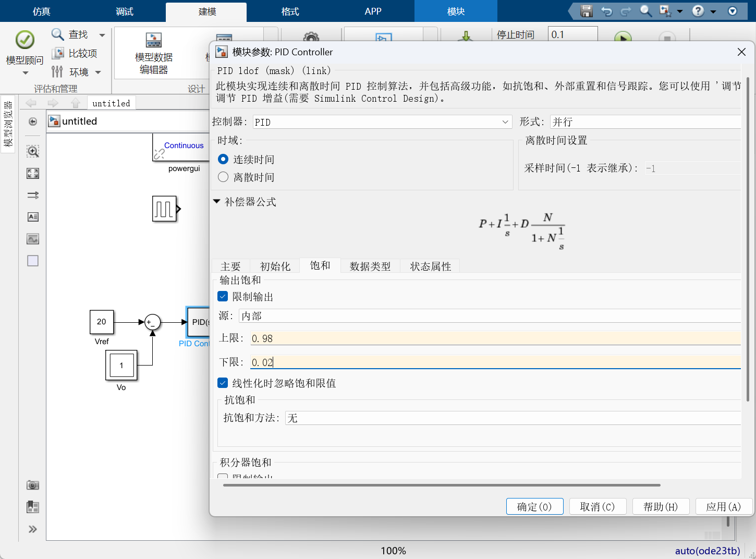This screenshot has height=559, width=756.
Task: Select the 离散时间 radio button
Action: (223, 177)
